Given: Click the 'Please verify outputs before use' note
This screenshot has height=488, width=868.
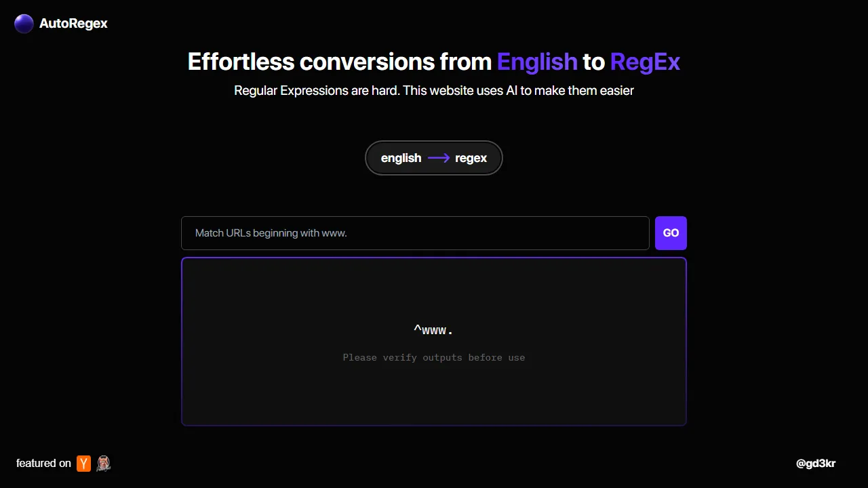Looking at the screenshot, I should pyautogui.click(x=434, y=357).
